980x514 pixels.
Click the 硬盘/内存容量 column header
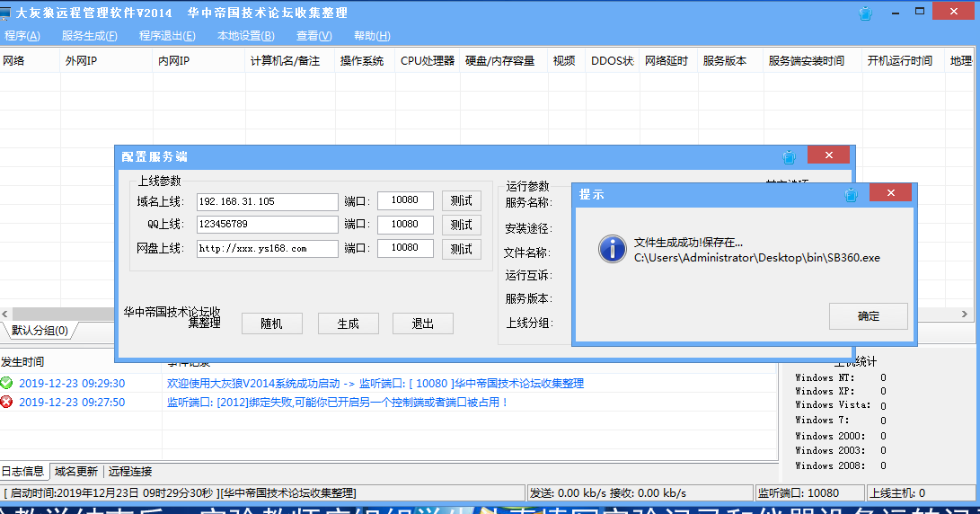(504, 60)
